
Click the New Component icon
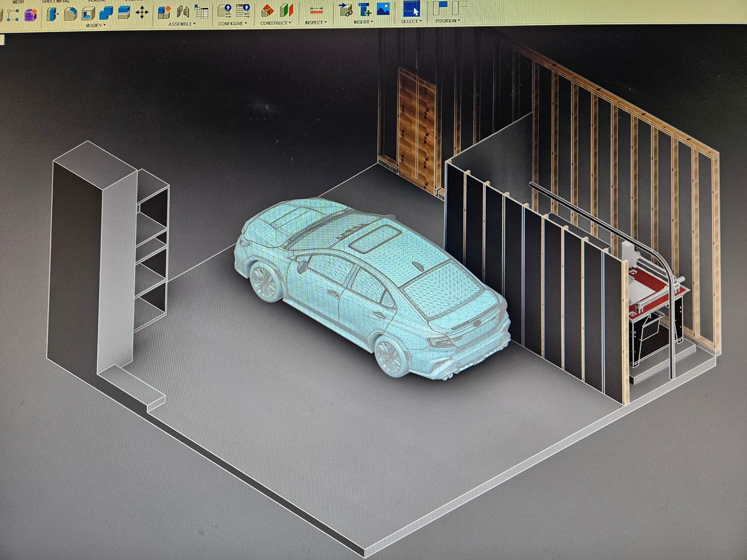164,12
